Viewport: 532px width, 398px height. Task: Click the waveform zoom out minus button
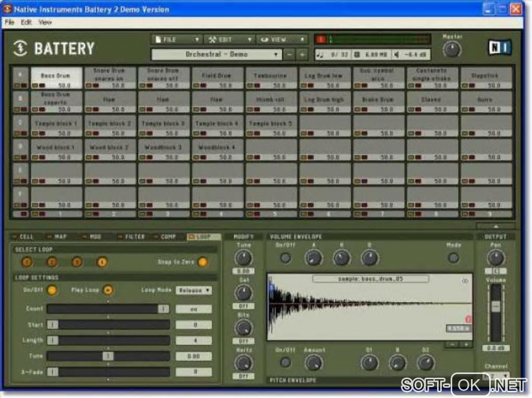452,344
